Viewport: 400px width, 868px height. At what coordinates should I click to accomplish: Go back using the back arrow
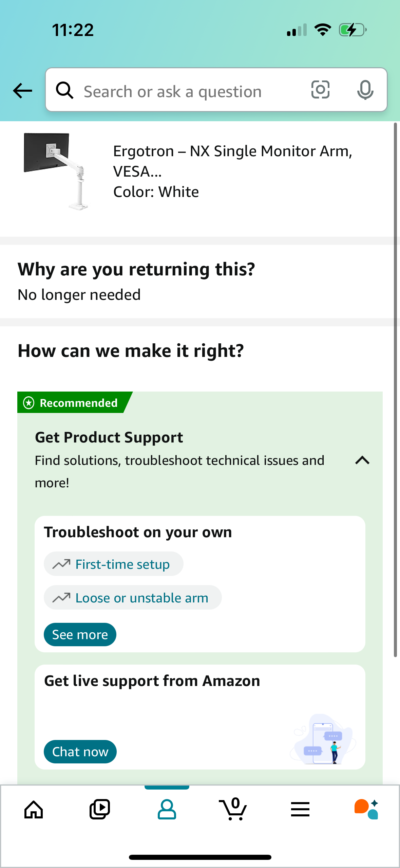click(x=22, y=90)
